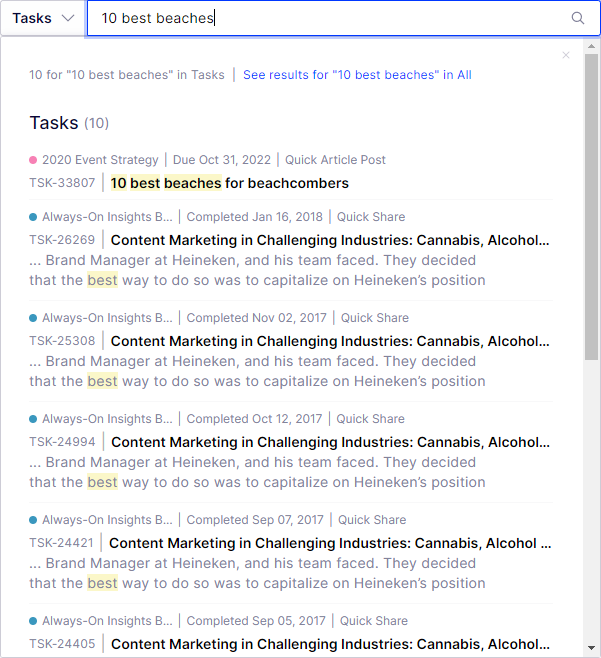The image size is (601, 658).
Task: Open the Tasks search scope dropdown
Action: [x=43, y=18]
